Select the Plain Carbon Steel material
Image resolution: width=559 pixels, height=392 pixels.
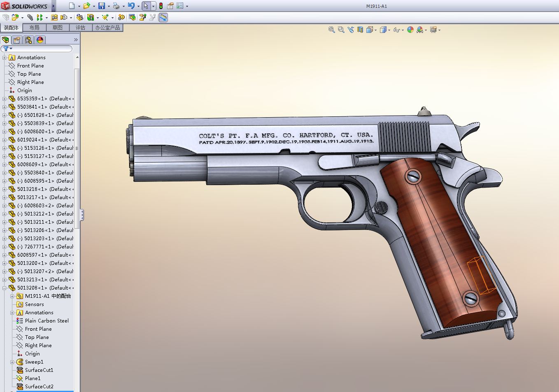pos(47,321)
